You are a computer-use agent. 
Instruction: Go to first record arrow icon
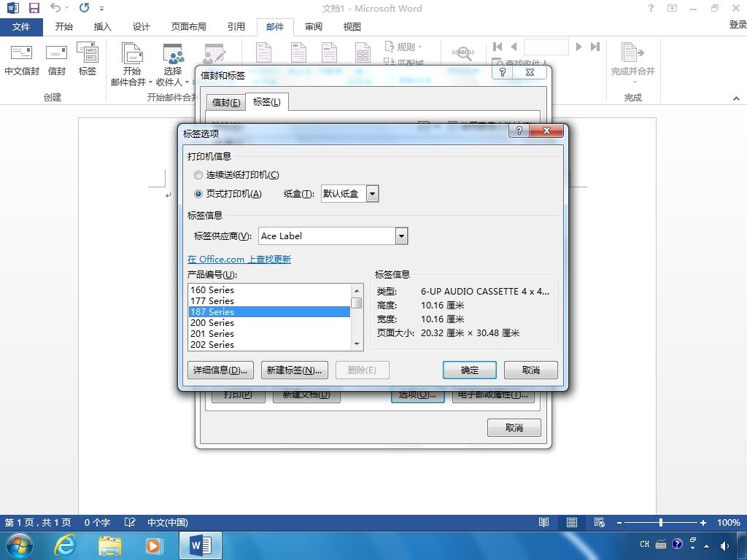[498, 47]
